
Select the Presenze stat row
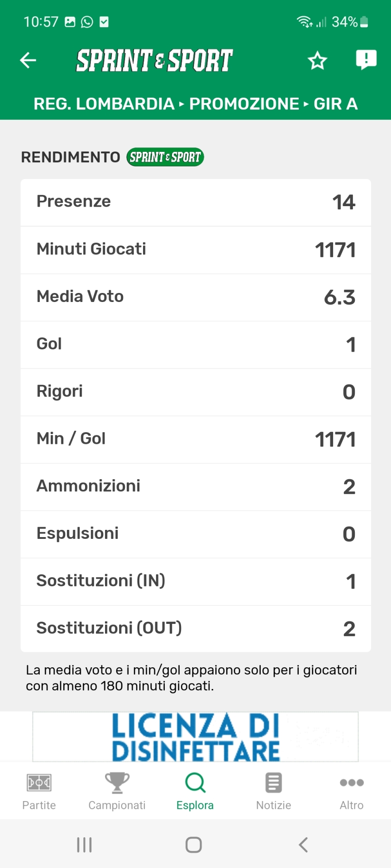[195, 202]
